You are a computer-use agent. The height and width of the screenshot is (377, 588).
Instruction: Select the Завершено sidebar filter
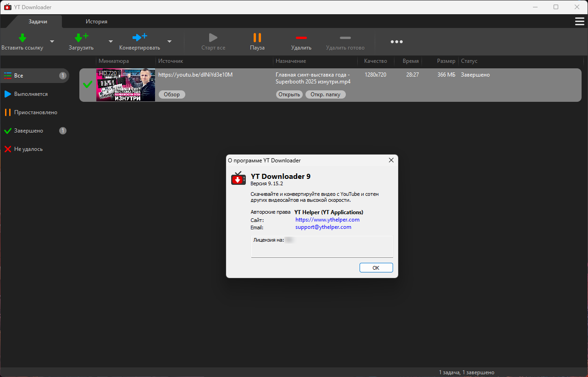35,131
